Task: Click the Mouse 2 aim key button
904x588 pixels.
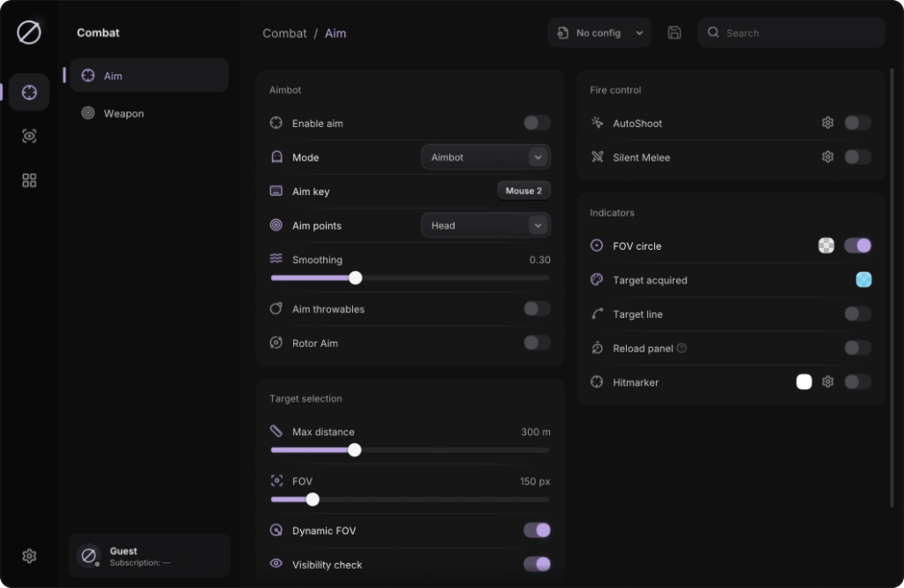Action: click(524, 191)
